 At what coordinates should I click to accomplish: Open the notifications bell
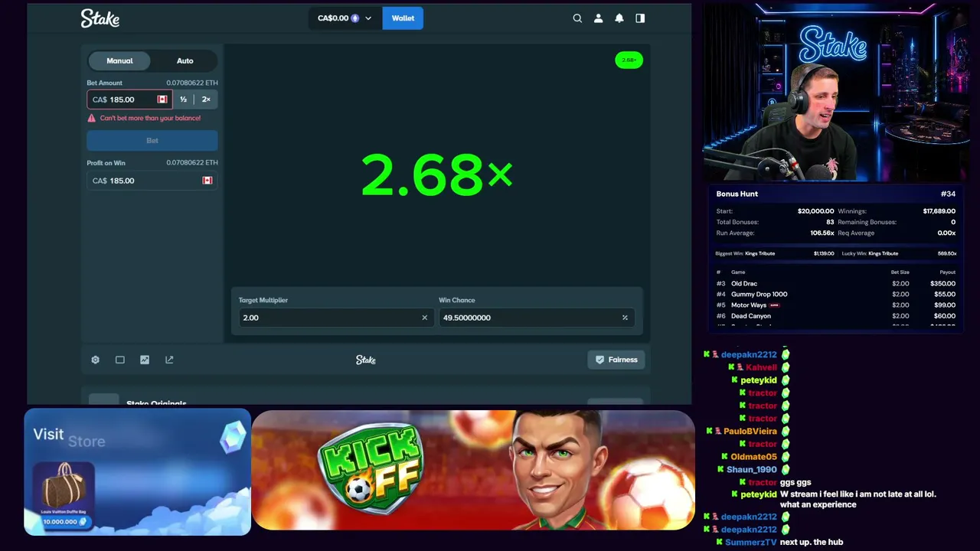coord(619,18)
